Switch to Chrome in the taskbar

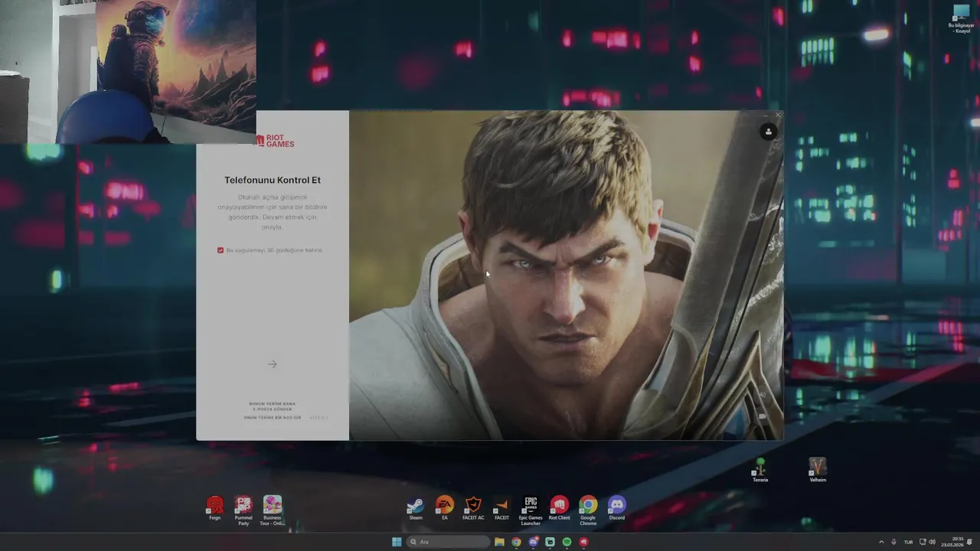click(516, 542)
